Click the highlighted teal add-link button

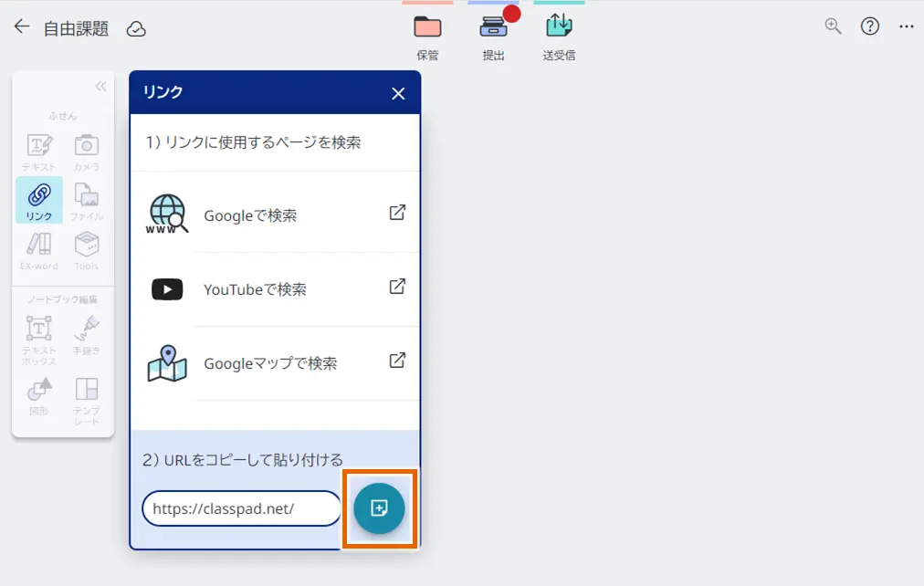[379, 508]
